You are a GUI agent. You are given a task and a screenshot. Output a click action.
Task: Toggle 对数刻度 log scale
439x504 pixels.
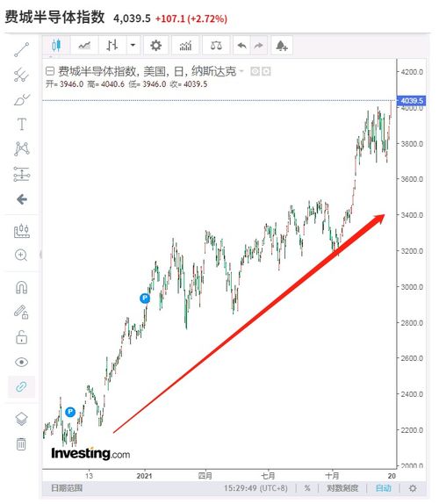(x=342, y=488)
